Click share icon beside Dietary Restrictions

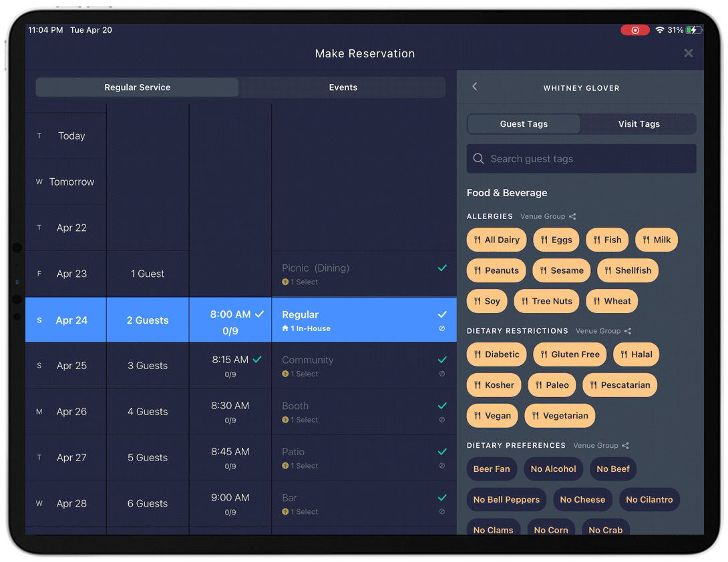(627, 331)
